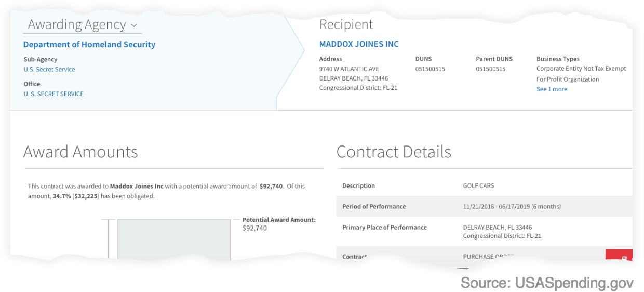Select the Recipient section heading
644x292 pixels.
(x=346, y=24)
